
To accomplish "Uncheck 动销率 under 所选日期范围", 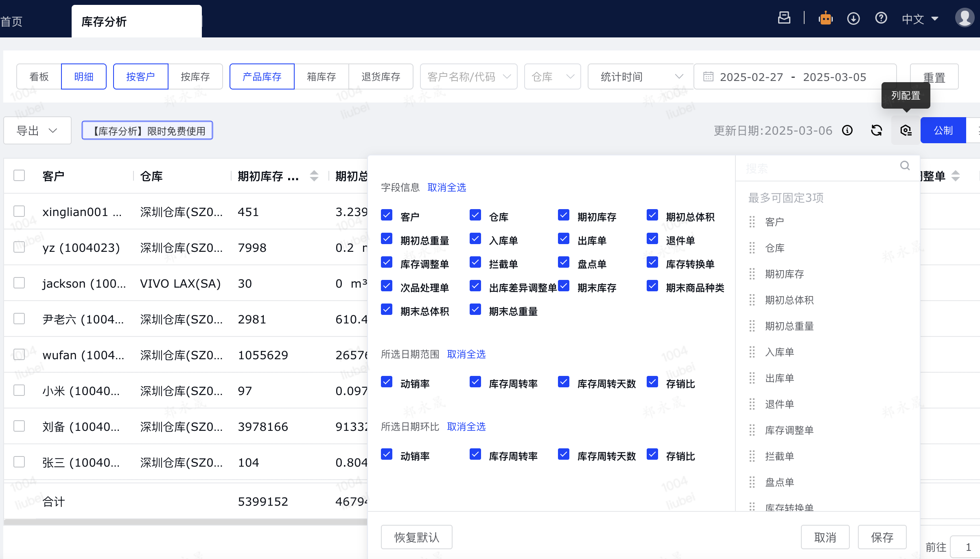I will tap(387, 382).
